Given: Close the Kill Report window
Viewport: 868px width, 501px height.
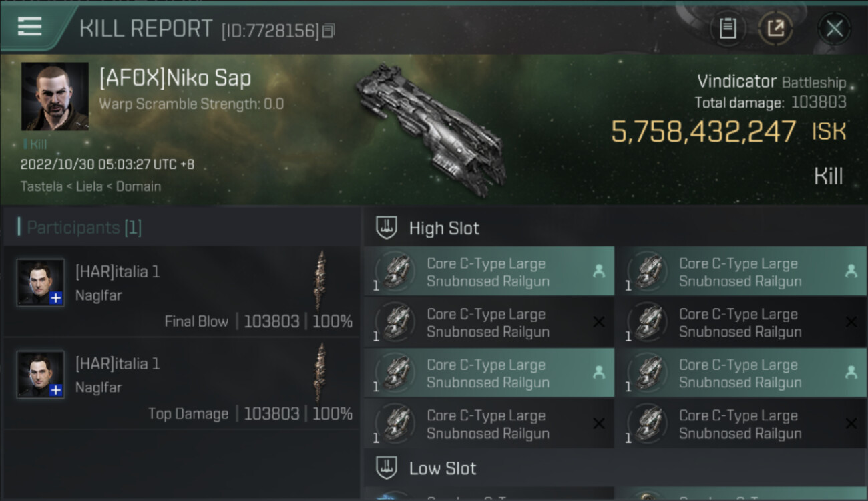Looking at the screenshot, I should tap(834, 29).
